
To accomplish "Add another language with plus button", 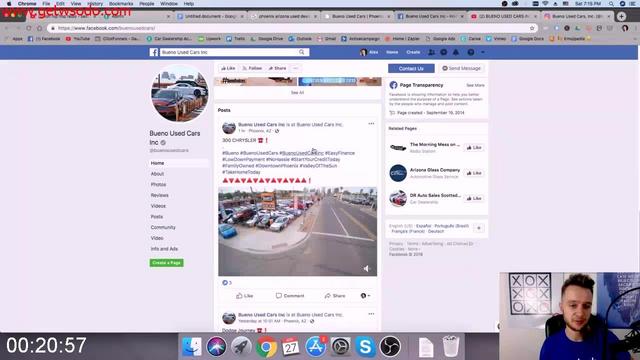I will (479, 228).
